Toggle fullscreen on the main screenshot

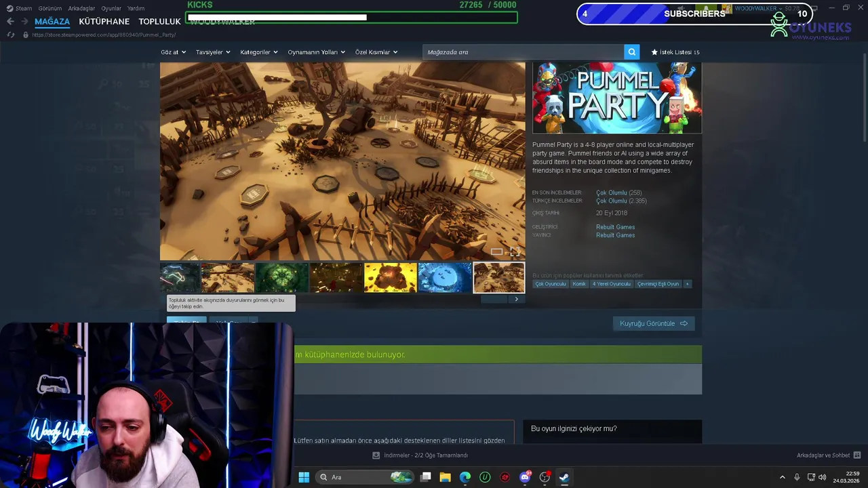[x=515, y=252]
